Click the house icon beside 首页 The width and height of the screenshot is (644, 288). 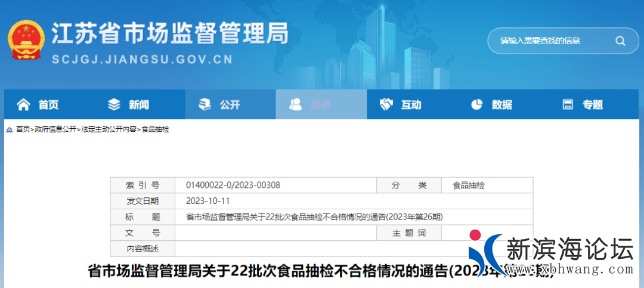click(x=23, y=105)
